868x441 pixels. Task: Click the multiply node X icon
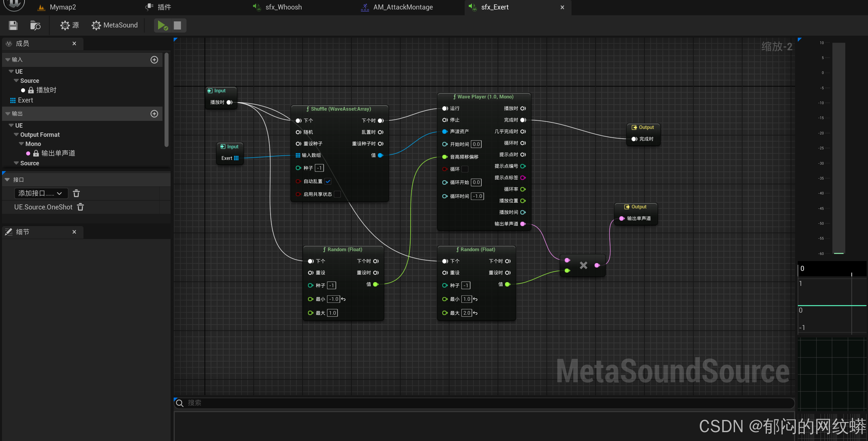tap(583, 265)
